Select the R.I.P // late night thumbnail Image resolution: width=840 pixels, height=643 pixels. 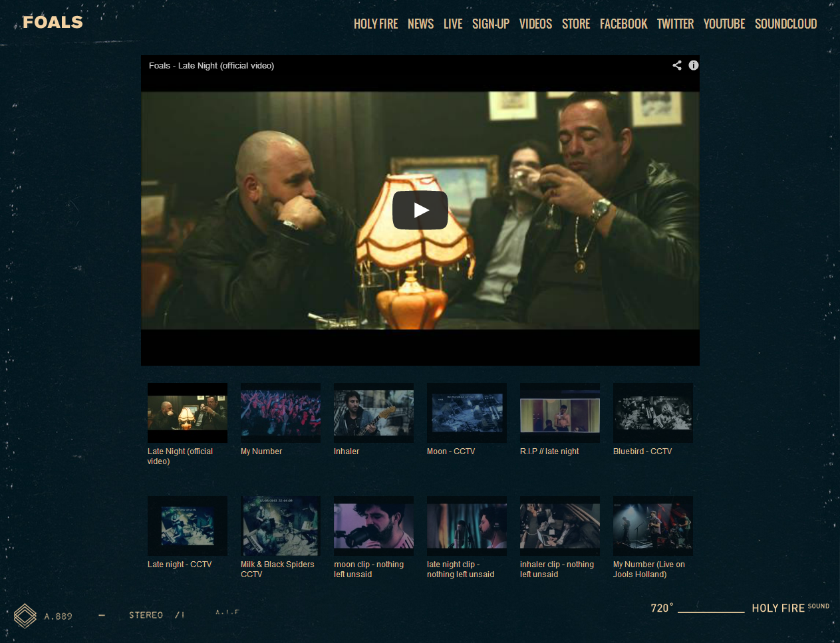tap(560, 413)
